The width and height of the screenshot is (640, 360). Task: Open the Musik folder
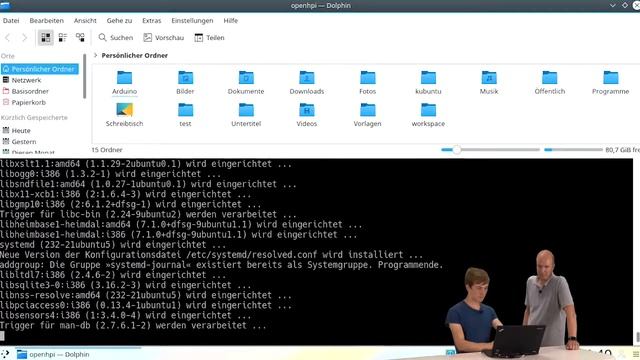(489, 83)
